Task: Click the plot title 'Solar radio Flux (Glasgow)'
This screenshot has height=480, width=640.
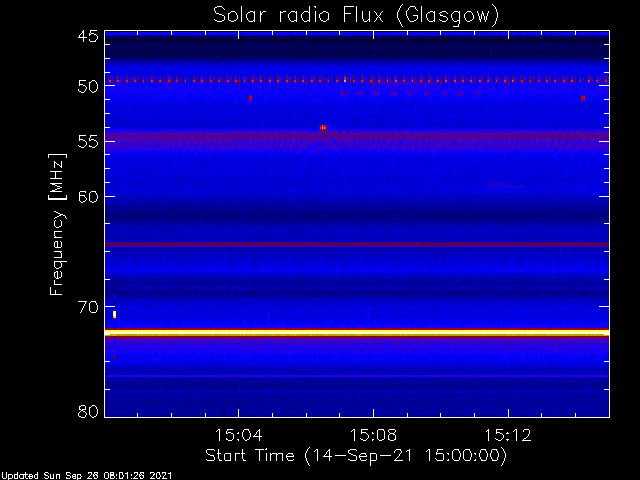Action: (x=356, y=16)
